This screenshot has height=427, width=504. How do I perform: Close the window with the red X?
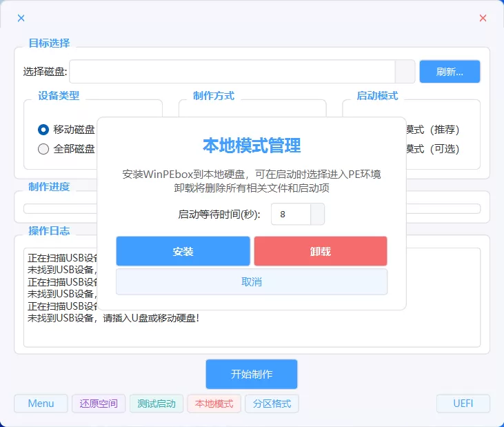[x=483, y=18]
